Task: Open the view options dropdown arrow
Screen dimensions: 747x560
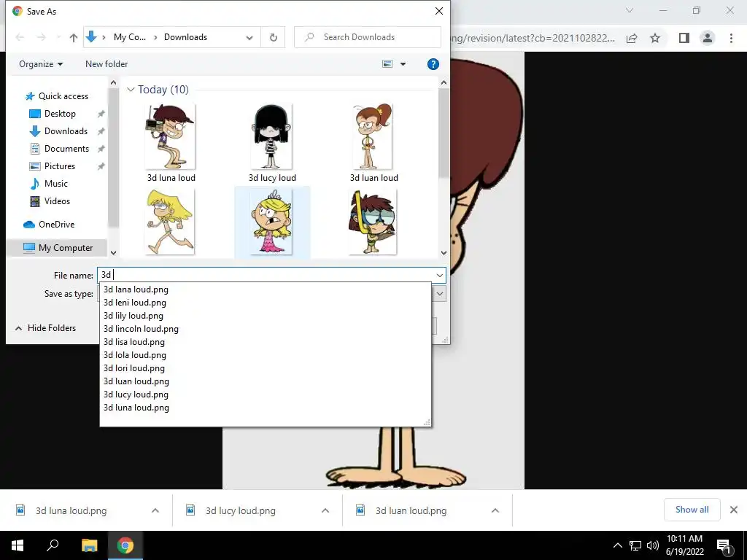Action: [x=403, y=64]
